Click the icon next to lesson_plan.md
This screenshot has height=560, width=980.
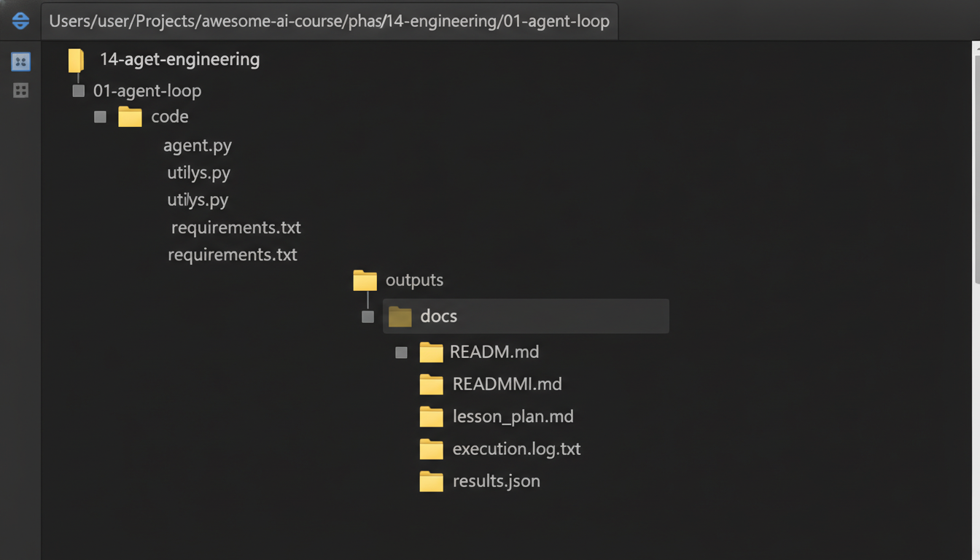432,416
